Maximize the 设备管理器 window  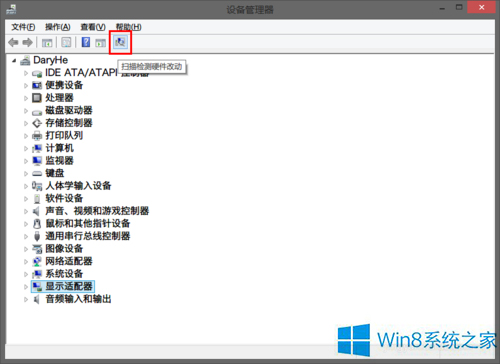(459, 7)
